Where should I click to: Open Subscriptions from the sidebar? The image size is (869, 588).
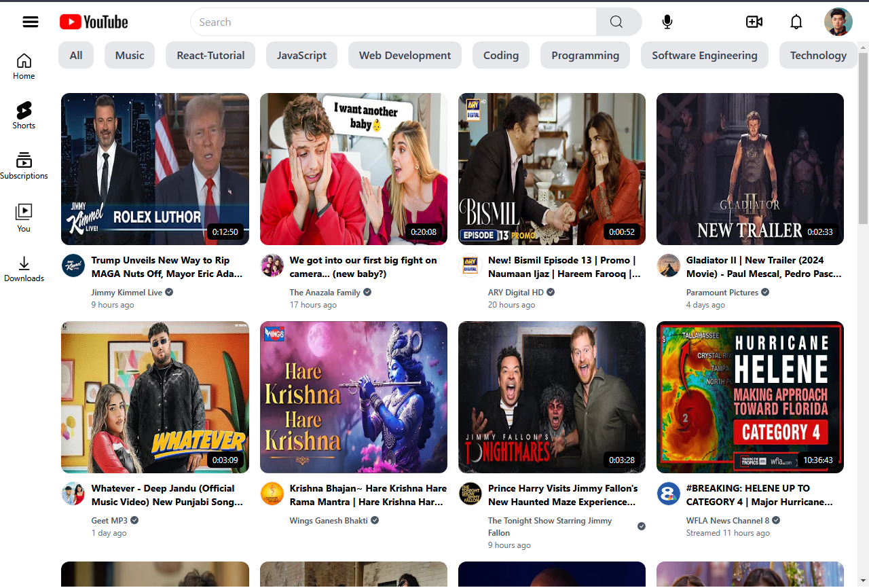(x=24, y=166)
